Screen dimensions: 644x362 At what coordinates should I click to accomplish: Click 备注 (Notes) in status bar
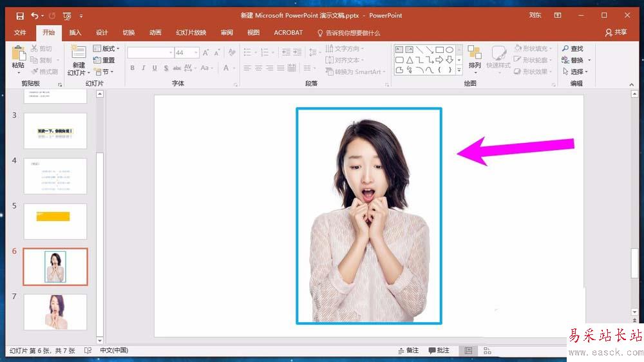click(x=409, y=350)
